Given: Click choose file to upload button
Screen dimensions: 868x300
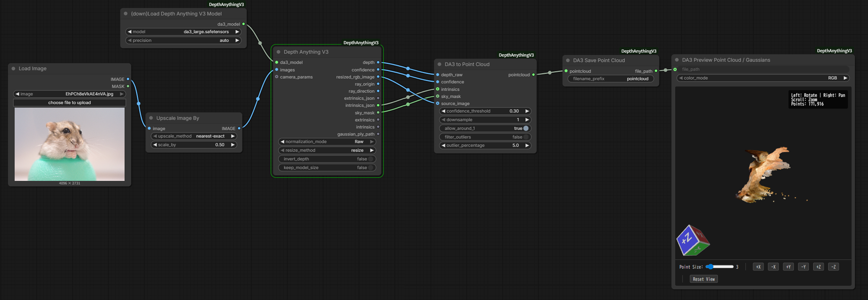Looking at the screenshot, I should (x=69, y=103).
